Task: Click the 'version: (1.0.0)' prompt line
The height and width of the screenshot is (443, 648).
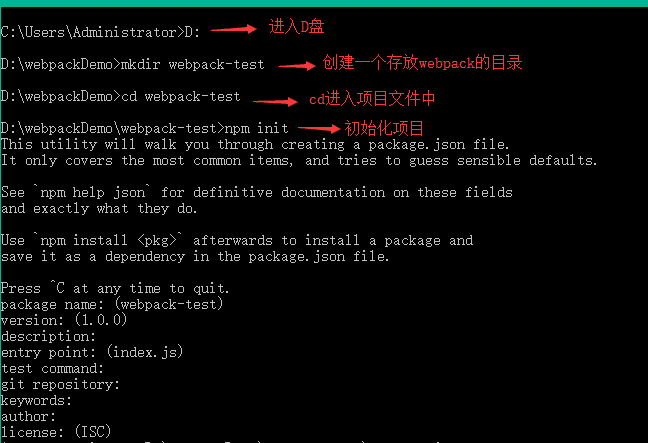Action: pyautogui.click(x=64, y=320)
